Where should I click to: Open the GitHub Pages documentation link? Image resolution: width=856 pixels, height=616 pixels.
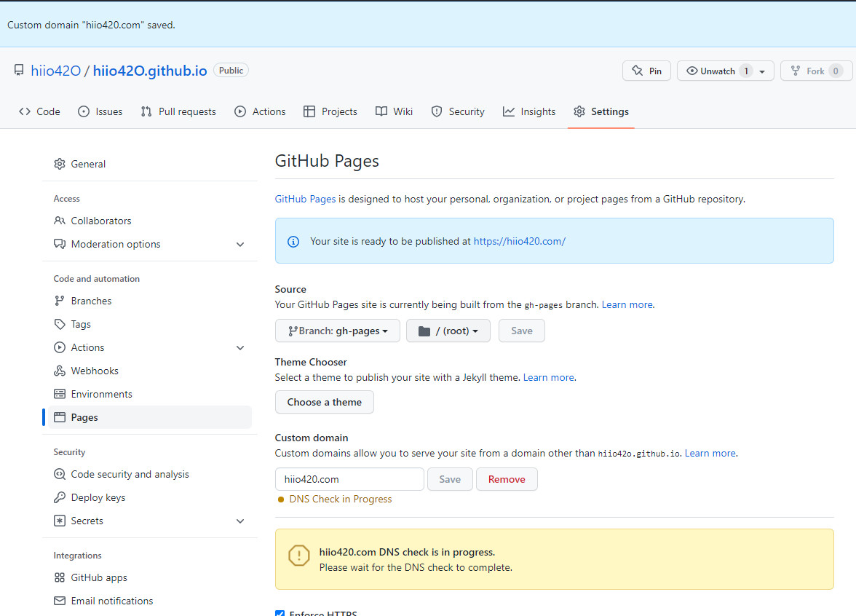pos(305,199)
